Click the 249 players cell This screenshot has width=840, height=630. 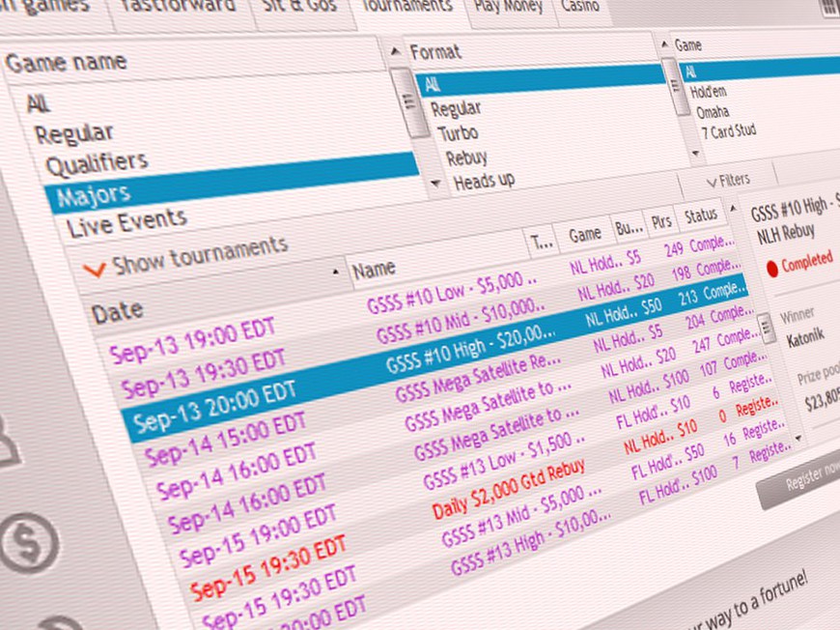click(x=674, y=248)
